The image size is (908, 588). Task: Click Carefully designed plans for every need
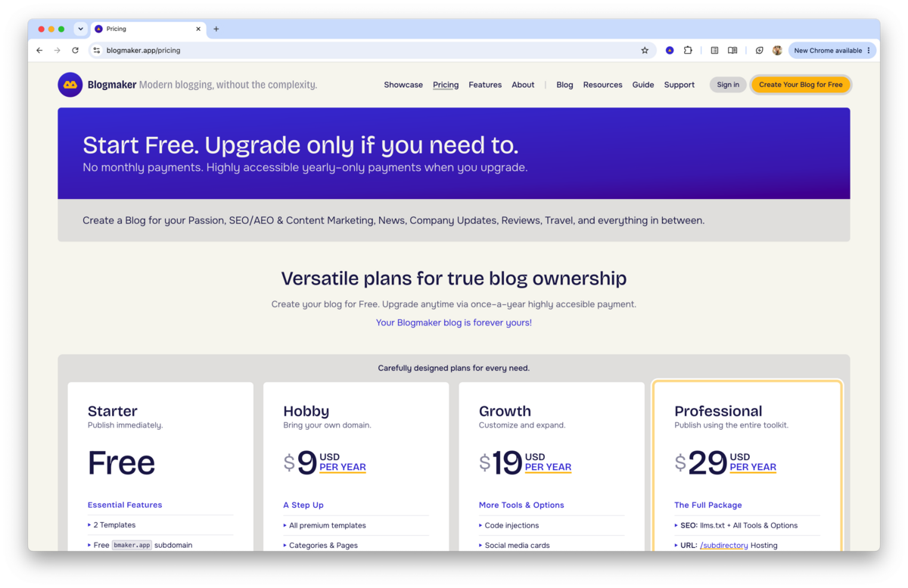[454, 369]
